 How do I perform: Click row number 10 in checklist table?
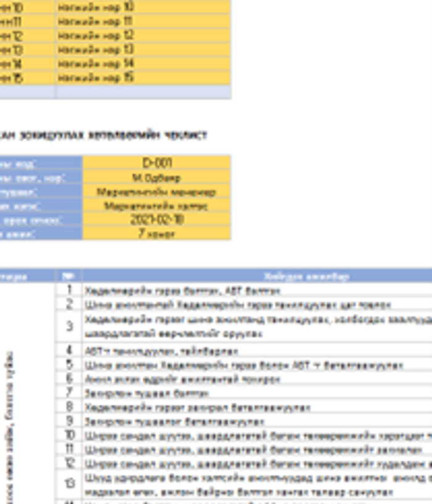click(69, 436)
